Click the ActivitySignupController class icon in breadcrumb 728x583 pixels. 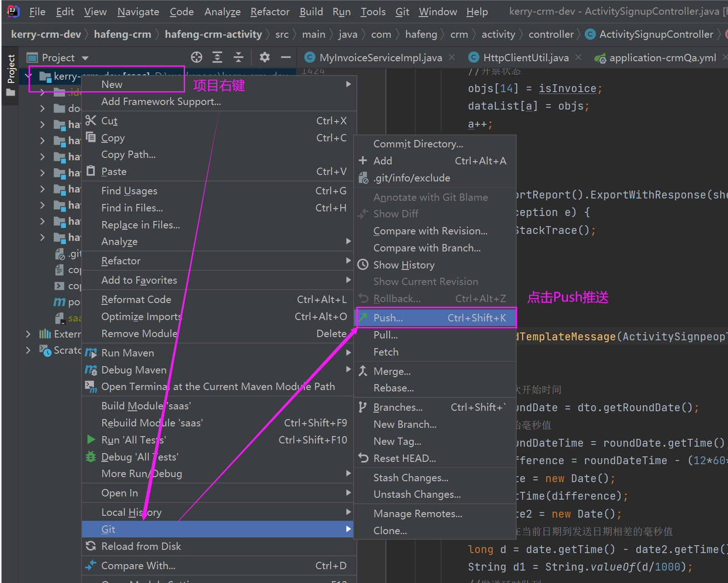(589, 34)
